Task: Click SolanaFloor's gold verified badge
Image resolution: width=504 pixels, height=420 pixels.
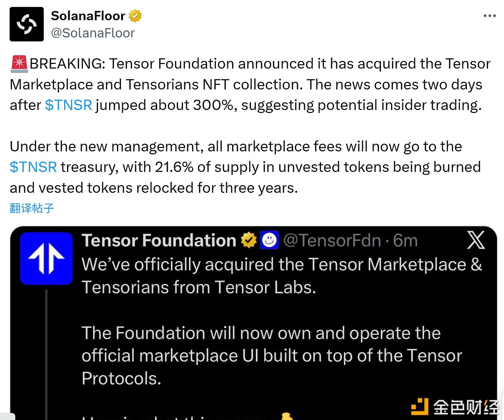Action: 135,15
